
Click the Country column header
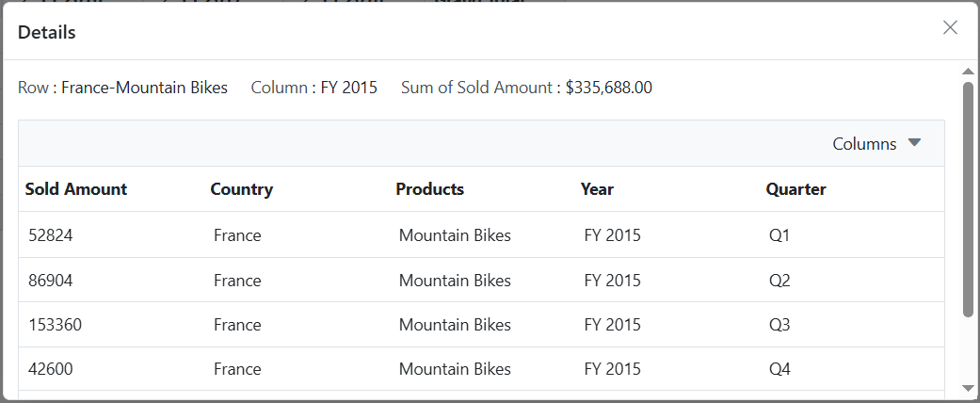[x=242, y=189]
